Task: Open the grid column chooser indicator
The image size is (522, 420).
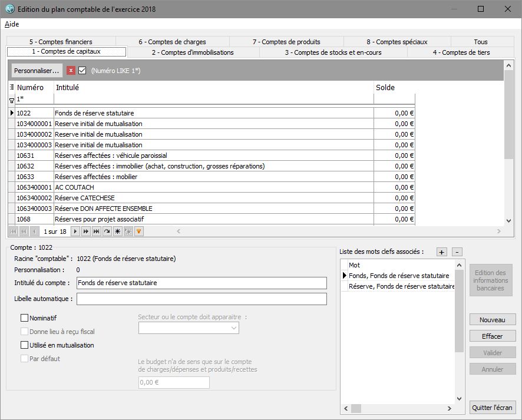Action: 12,88
